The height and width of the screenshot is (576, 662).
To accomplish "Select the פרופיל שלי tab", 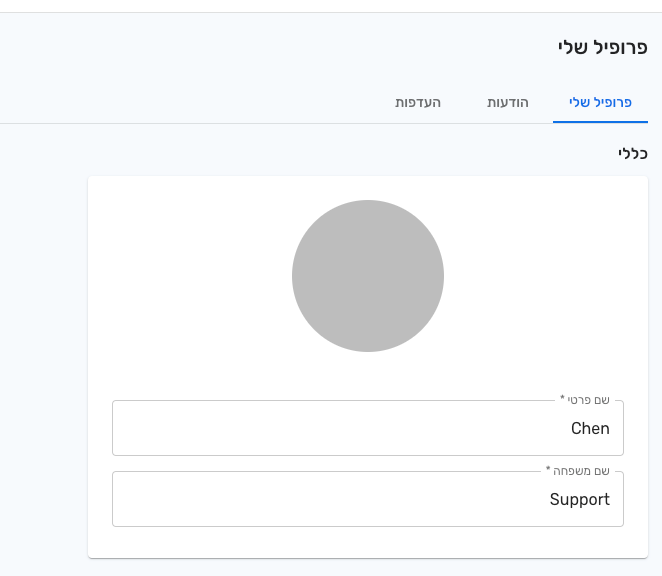I will point(600,103).
